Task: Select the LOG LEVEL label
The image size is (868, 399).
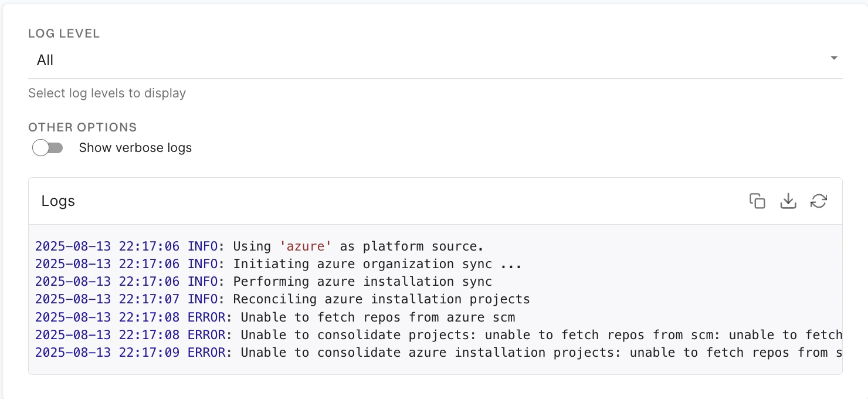Action: point(64,33)
